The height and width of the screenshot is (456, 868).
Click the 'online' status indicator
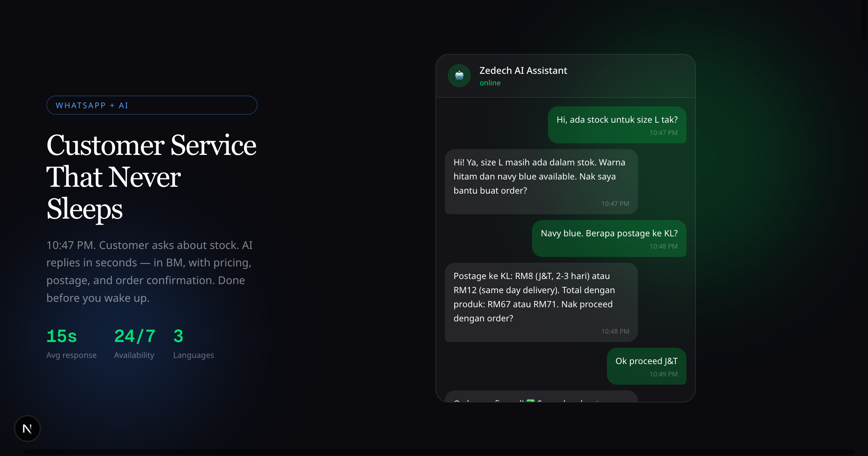coord(490,83)
